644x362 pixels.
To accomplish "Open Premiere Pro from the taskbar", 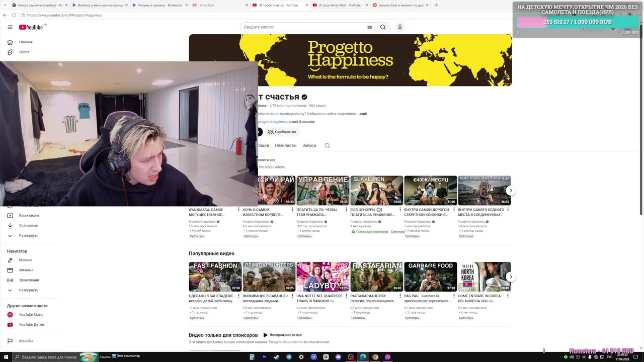I will 264,357.
